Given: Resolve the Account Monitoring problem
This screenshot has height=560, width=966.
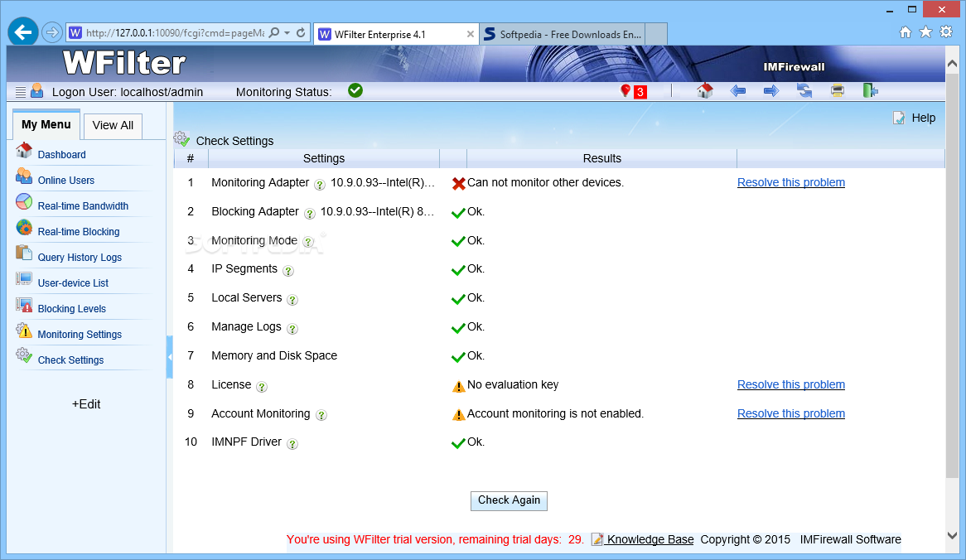Looking at the screenshot, I should pyautogui.click(x=791, y=413).
